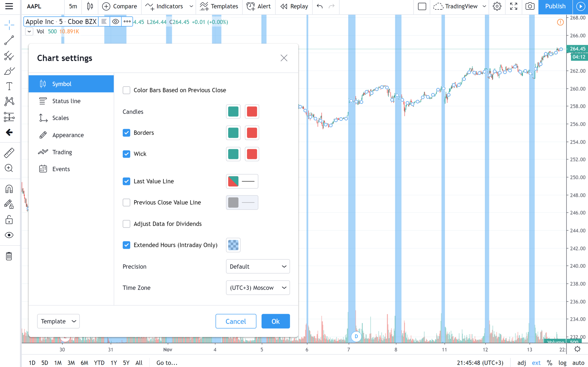
Task: Enable Adjust Data for Dividends
Action: 126,224
